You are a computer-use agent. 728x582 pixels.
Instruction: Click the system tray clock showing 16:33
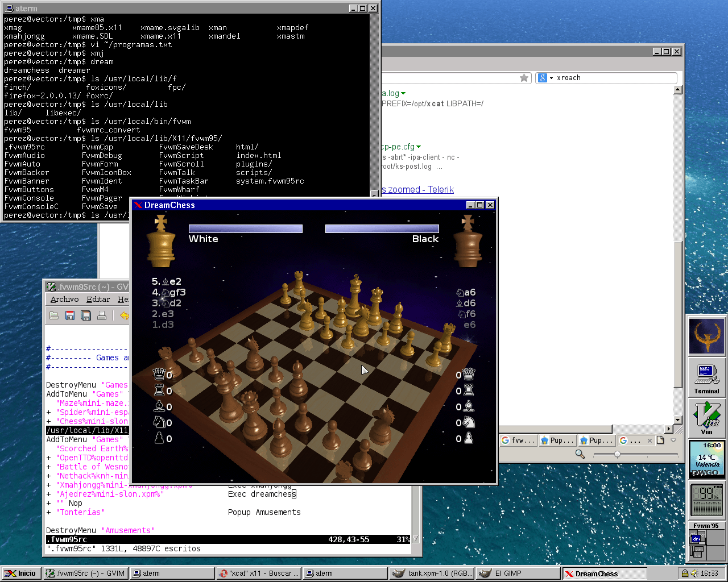pos(709,573)
